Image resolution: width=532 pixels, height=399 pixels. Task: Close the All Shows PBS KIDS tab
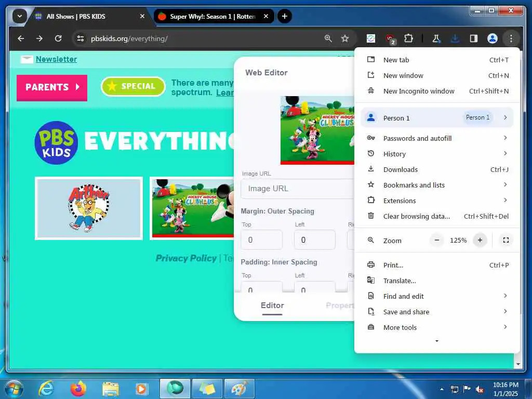tap(142, 16)
